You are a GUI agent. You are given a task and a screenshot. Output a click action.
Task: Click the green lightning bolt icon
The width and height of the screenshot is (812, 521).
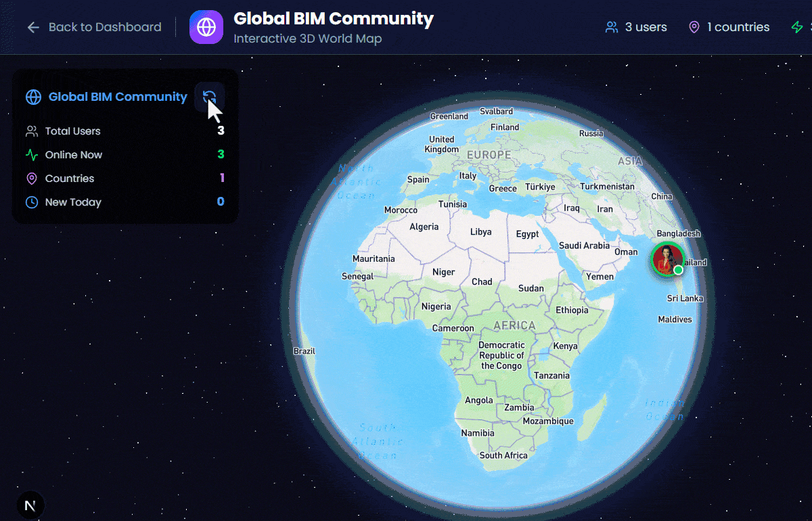[x=797, y=27]
